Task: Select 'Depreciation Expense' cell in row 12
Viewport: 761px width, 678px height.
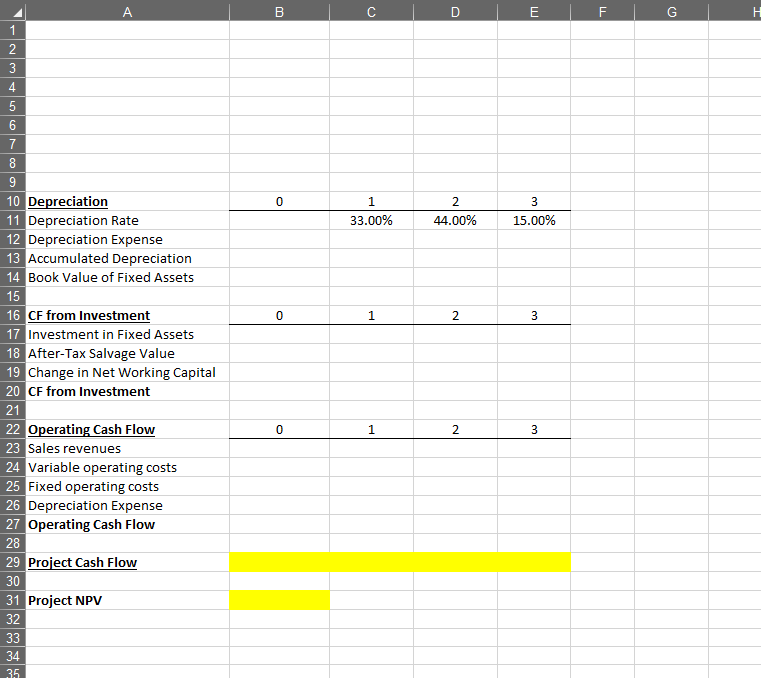Action: (127, 239)
